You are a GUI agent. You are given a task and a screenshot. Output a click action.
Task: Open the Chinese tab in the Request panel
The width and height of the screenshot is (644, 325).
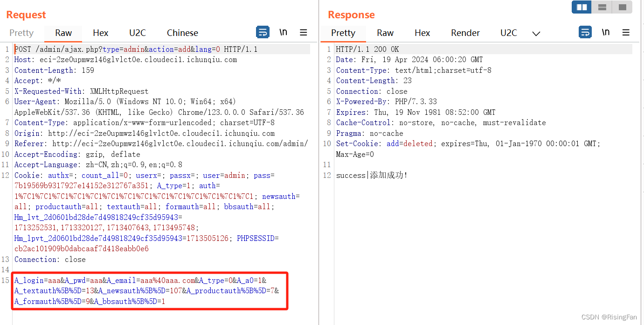(x=182, y=33)
